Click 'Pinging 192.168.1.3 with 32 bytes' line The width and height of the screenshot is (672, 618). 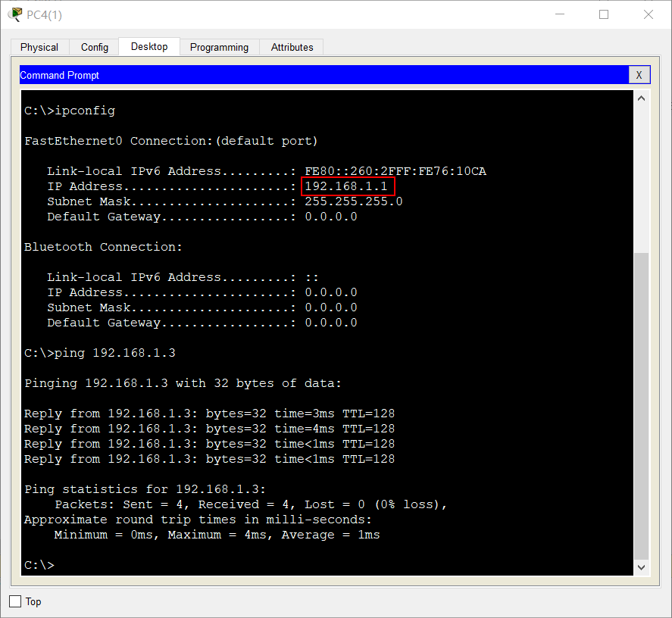click(x=183, y=383)
